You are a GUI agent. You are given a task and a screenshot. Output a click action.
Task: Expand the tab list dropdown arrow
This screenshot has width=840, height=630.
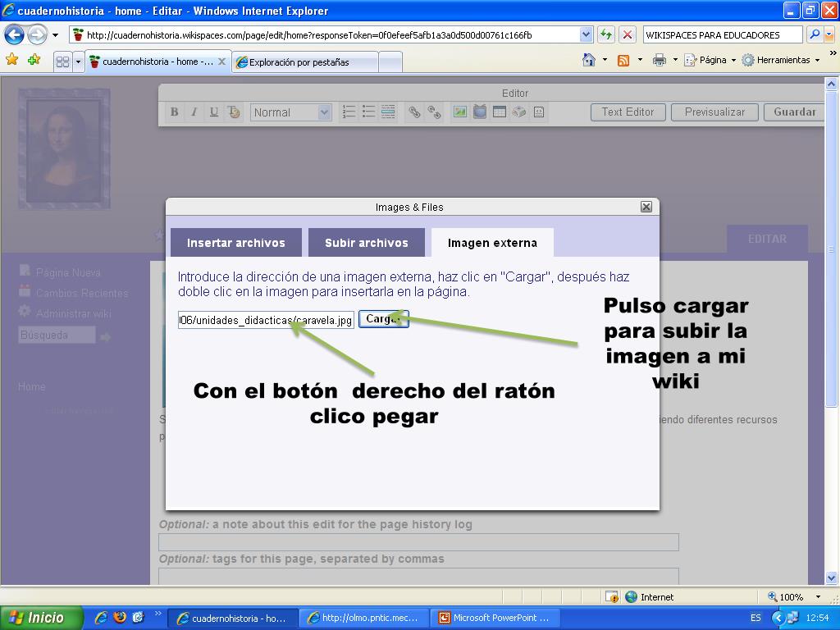(x=78, y=62)
